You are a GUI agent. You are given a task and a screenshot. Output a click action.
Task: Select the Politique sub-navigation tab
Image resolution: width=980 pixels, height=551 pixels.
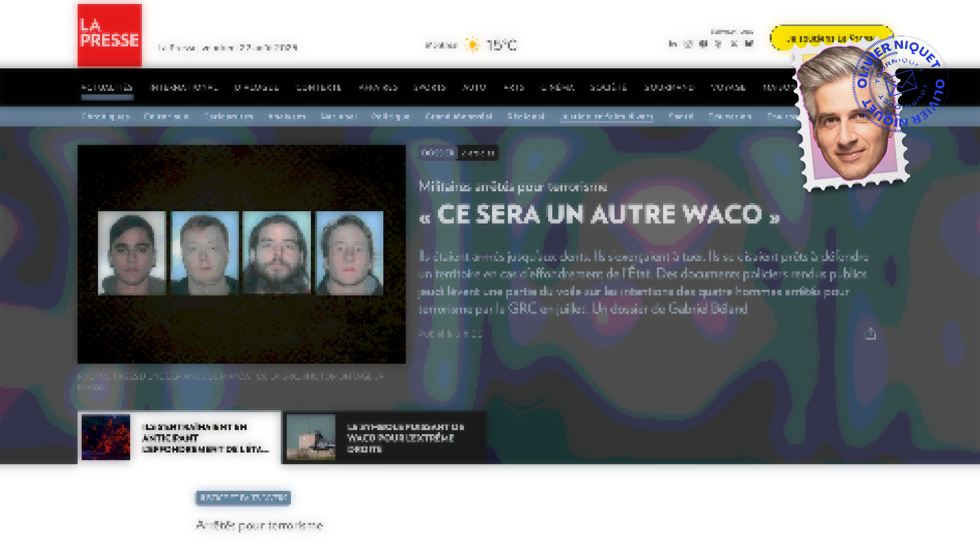click(x=390, y=116)
